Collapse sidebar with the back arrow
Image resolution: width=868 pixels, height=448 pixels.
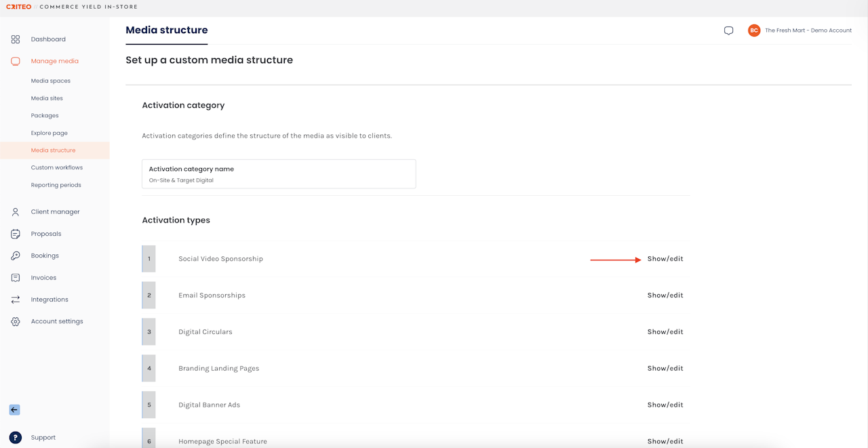coord(14,409)
